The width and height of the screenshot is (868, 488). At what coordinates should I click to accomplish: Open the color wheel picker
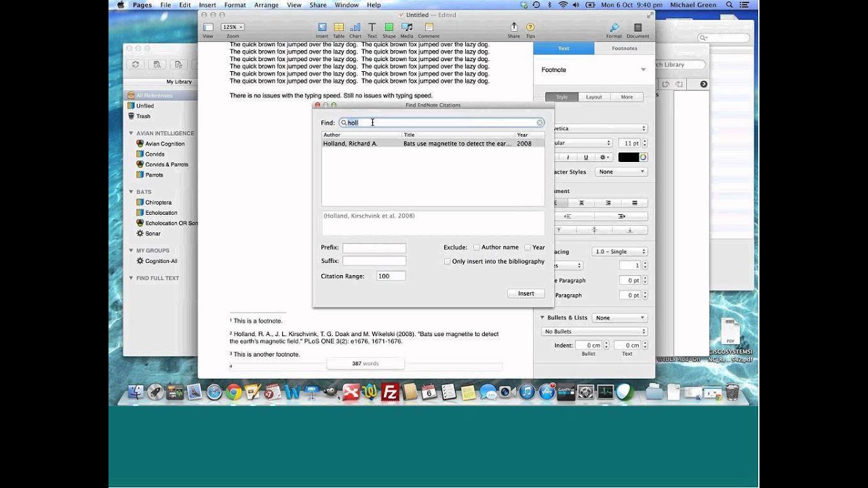coord(644,157)
